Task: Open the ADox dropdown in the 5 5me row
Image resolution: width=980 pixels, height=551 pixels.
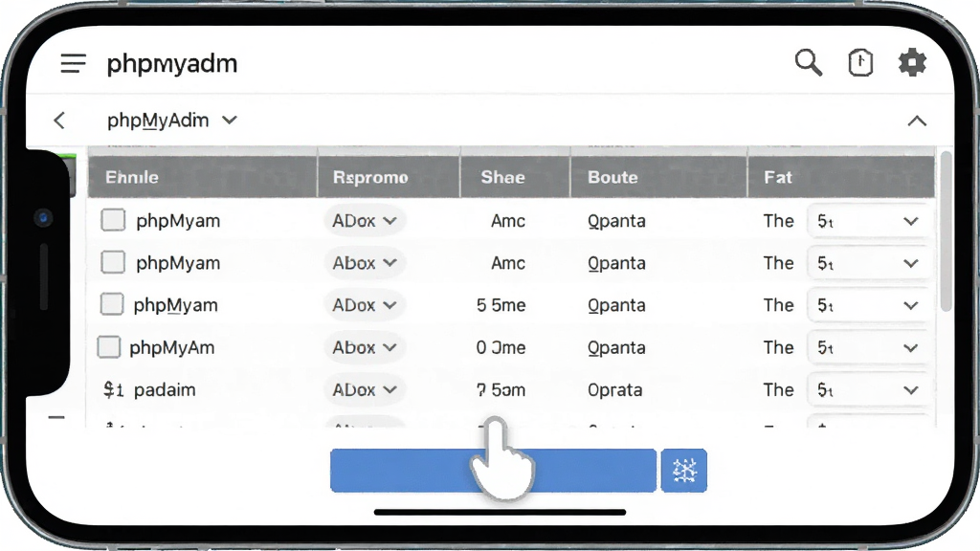Action: click(365, 305)
